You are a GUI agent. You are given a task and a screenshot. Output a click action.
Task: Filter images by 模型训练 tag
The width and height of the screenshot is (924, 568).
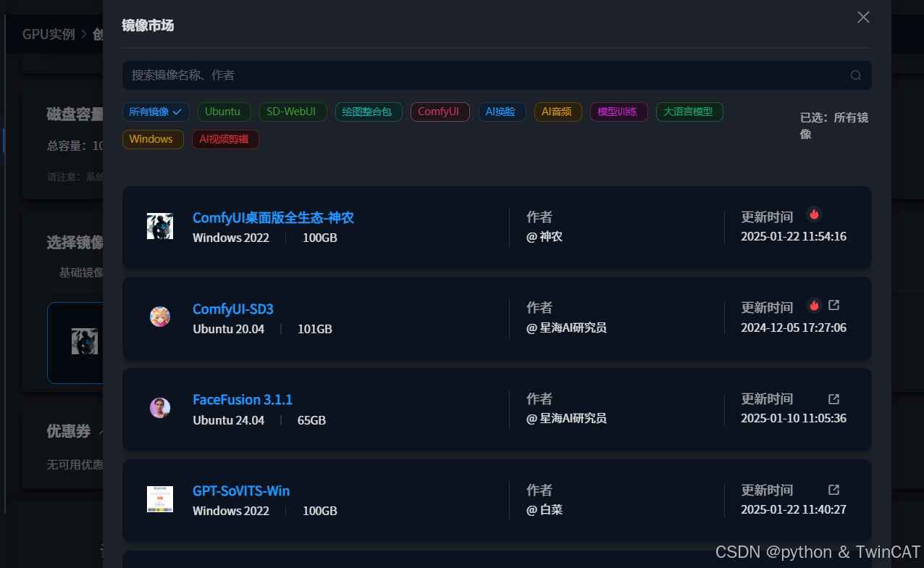(618, 112)
